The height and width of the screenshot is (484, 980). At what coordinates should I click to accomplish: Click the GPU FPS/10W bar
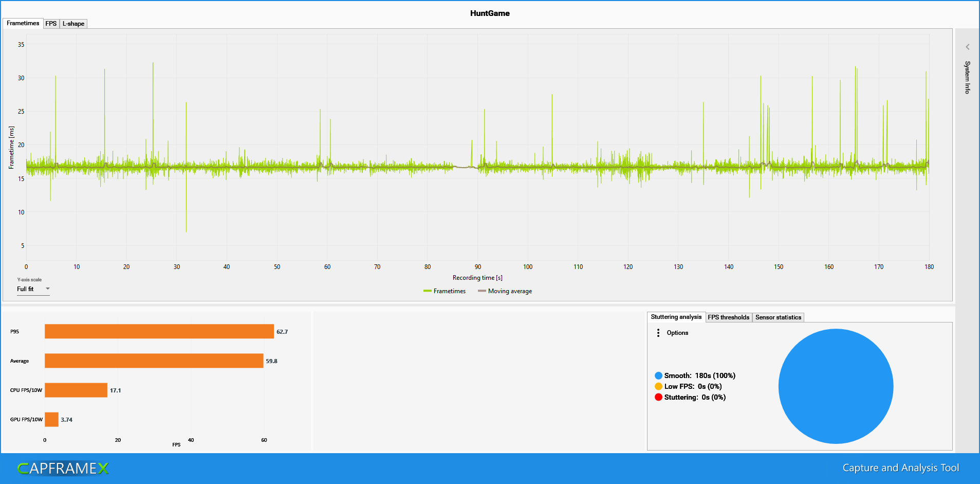tap(51, 419)
